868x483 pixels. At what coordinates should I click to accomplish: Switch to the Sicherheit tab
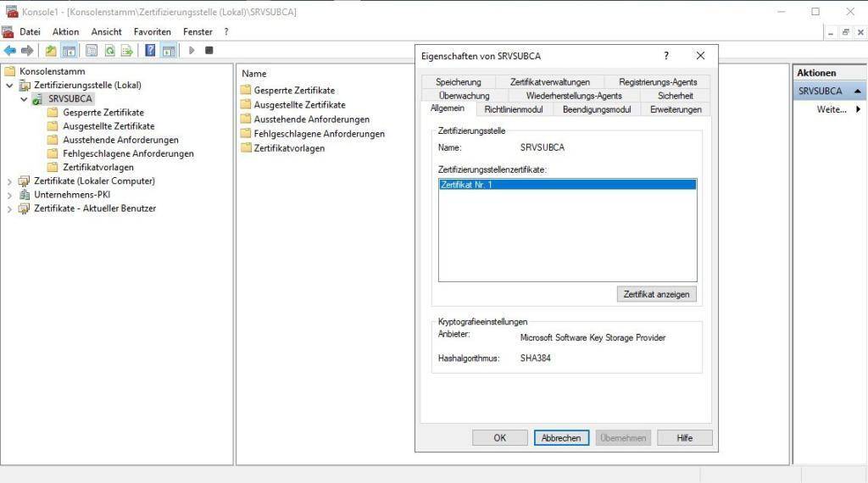tap(676, 96)
